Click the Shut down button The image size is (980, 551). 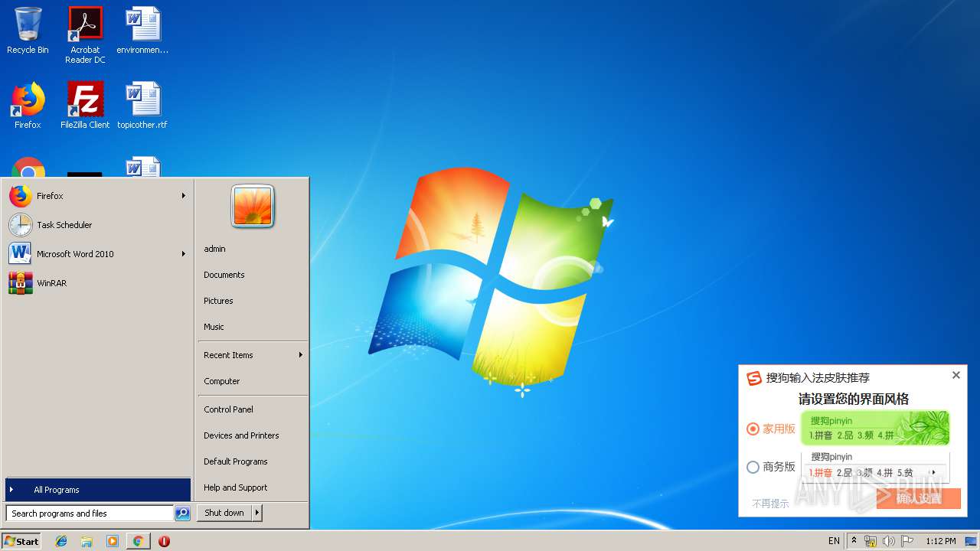tap(224, 514)
